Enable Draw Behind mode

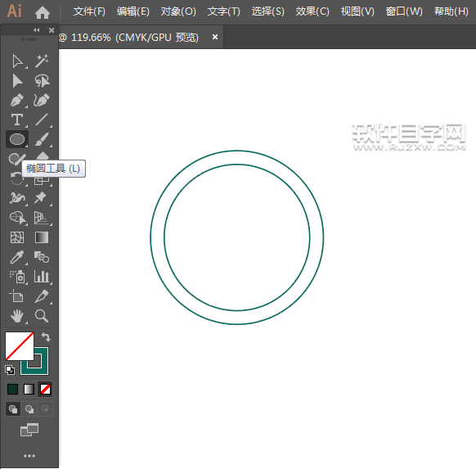click(29, 409)
